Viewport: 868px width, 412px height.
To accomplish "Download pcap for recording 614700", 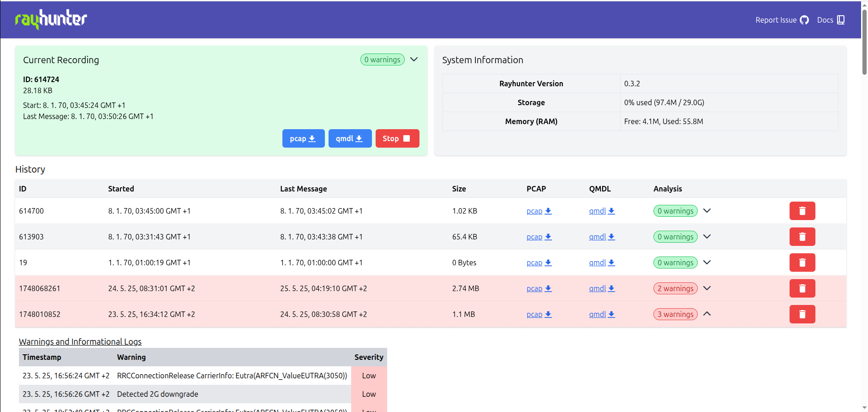I will click(x=539, y=211).
